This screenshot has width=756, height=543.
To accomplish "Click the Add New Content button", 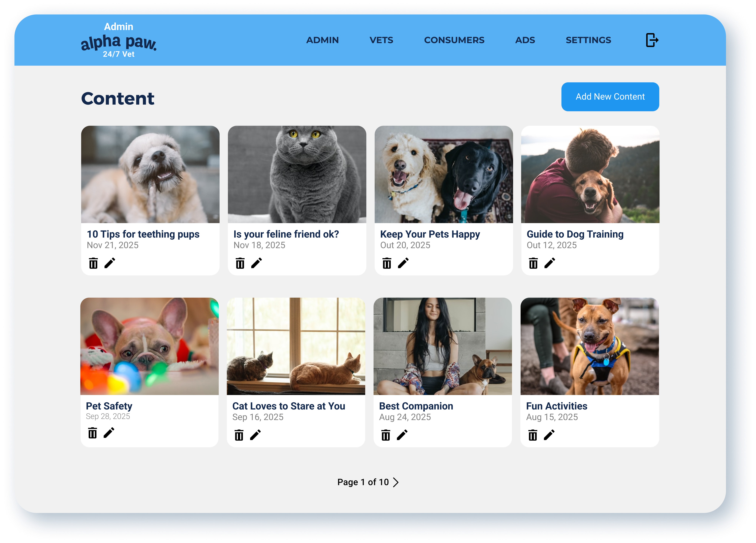I will (x=610, y=97).
